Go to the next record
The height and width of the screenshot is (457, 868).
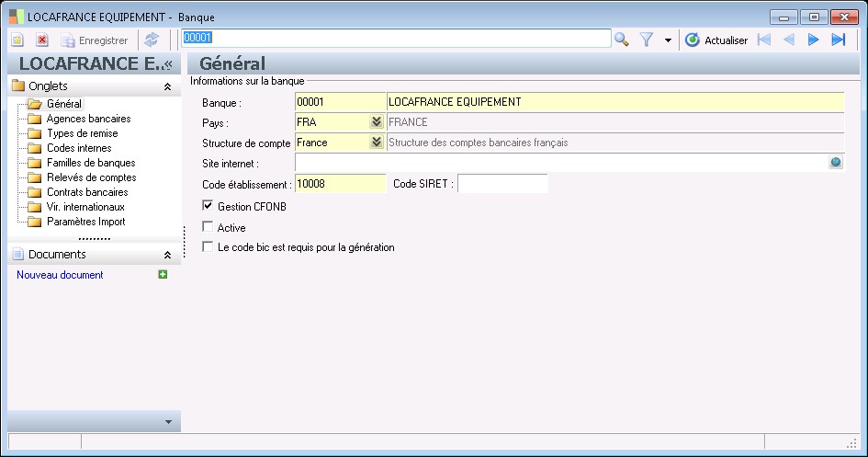tap(813, 40)
